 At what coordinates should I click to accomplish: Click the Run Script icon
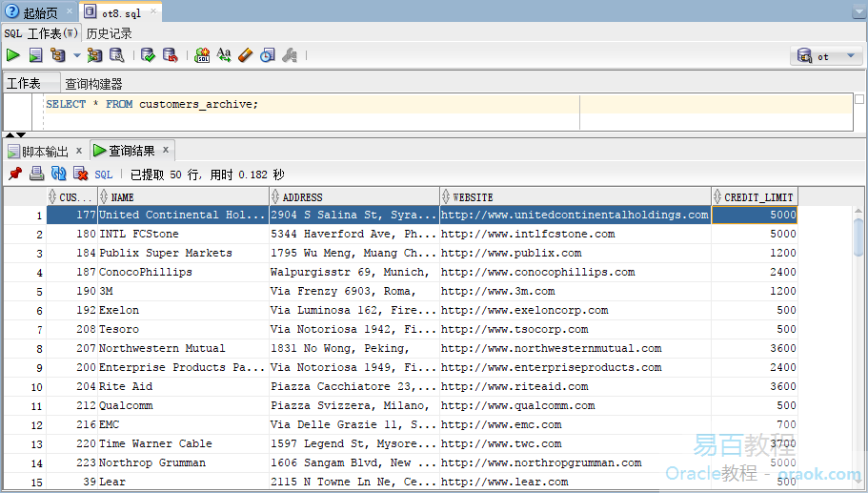[35, 55]
